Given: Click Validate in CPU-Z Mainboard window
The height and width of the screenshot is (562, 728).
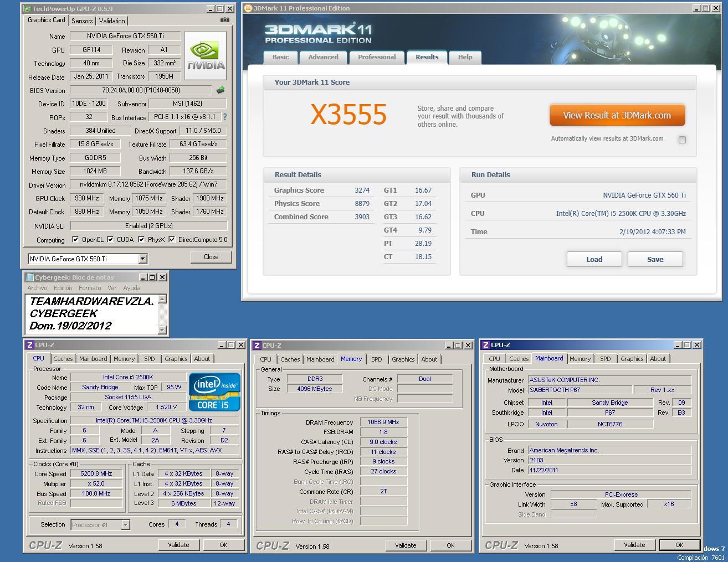Looking at the screenshot, I should 634,545.
